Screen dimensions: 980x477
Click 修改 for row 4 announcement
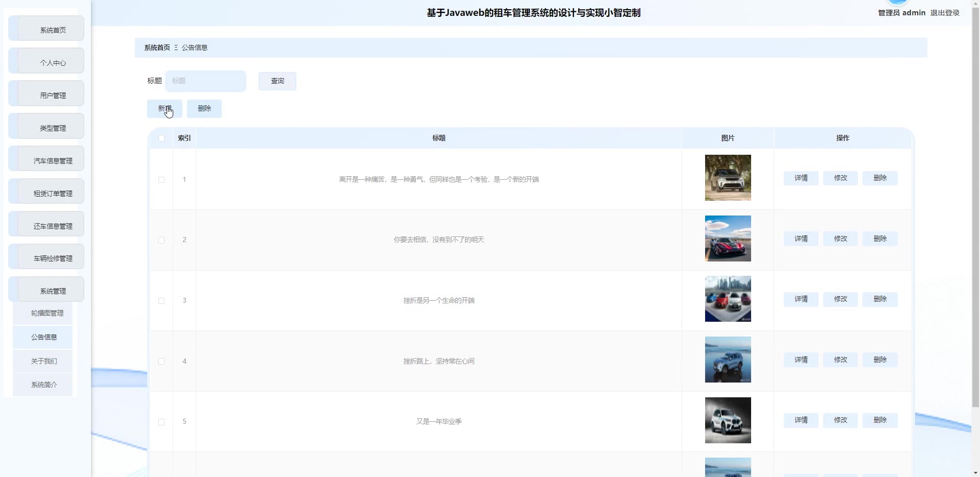(840, 360)
